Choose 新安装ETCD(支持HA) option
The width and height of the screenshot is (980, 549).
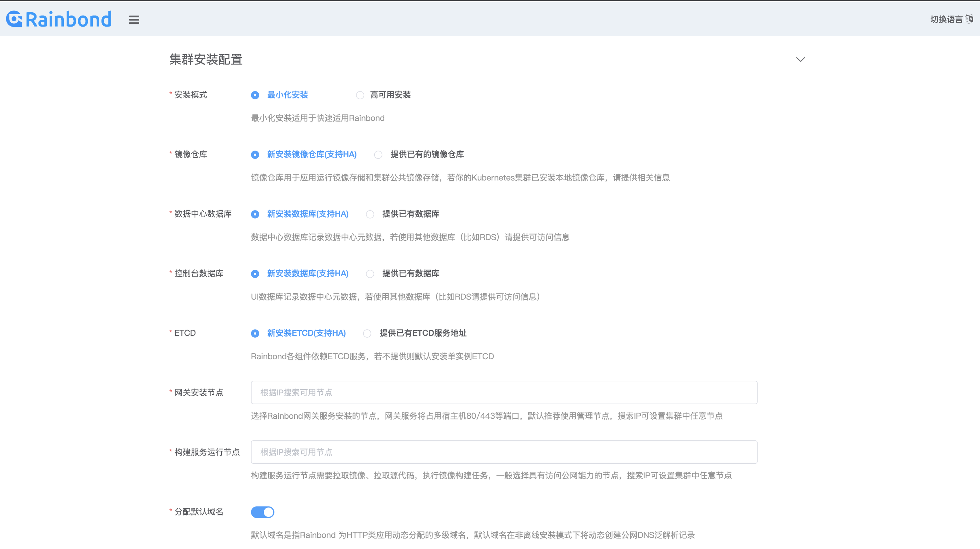pyautogui.click(x=255, y=333)
